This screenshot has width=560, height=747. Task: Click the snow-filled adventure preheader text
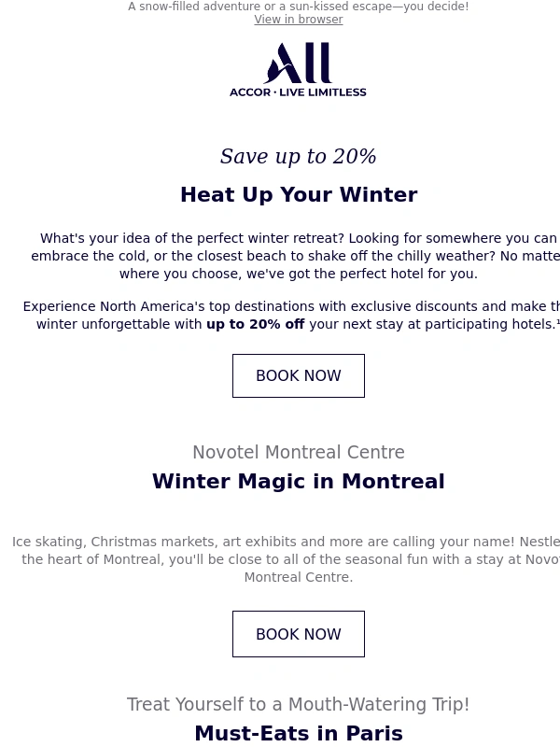point(299,7)
